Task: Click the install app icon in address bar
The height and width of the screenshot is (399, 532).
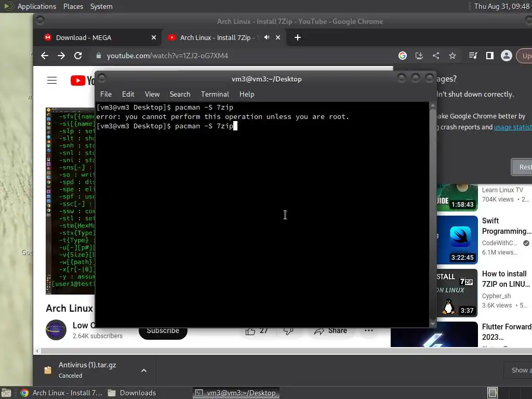Action: click(x=419, y=56)
